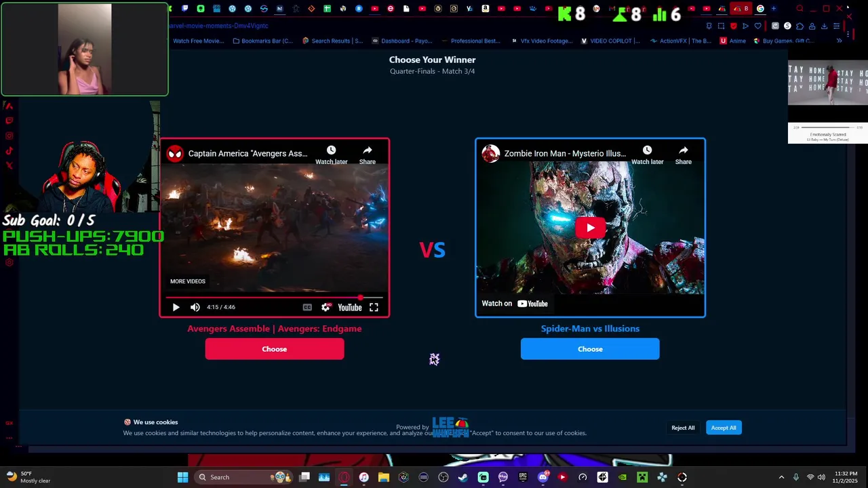Open File Explorer from taskbar

click(384, 477)
